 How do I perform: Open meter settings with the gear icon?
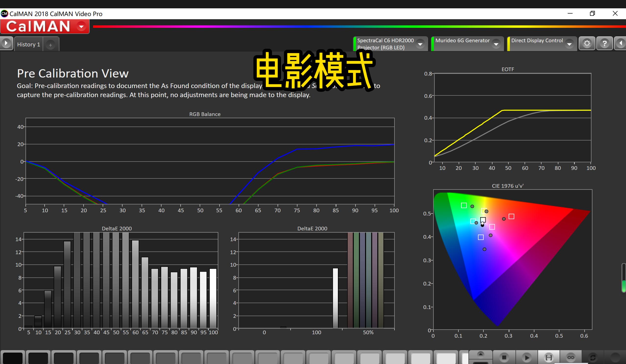587,43
